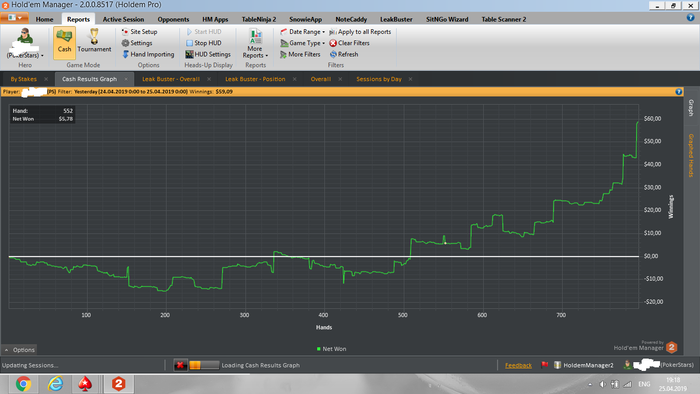
Task: Open More Reports
Action: 255,43
